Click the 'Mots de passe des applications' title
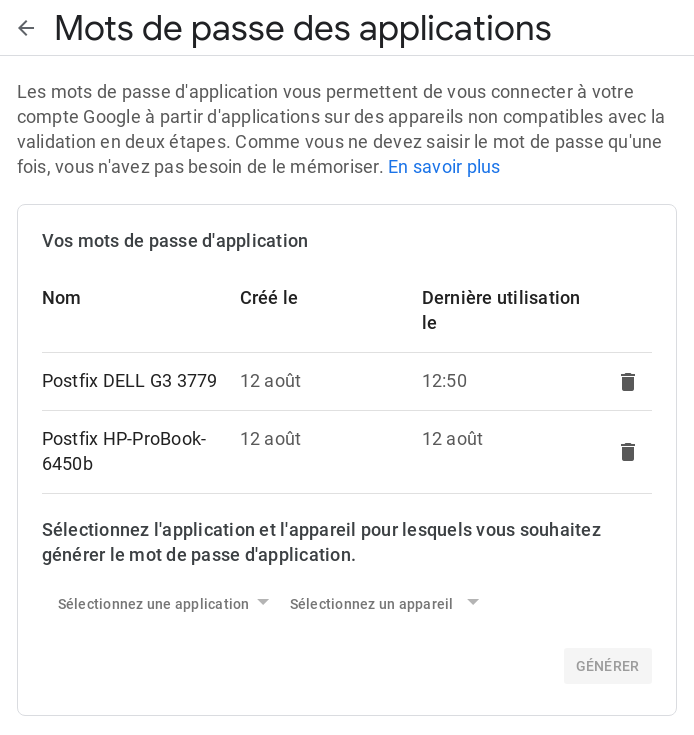694x735 pixels. point(303,28)
